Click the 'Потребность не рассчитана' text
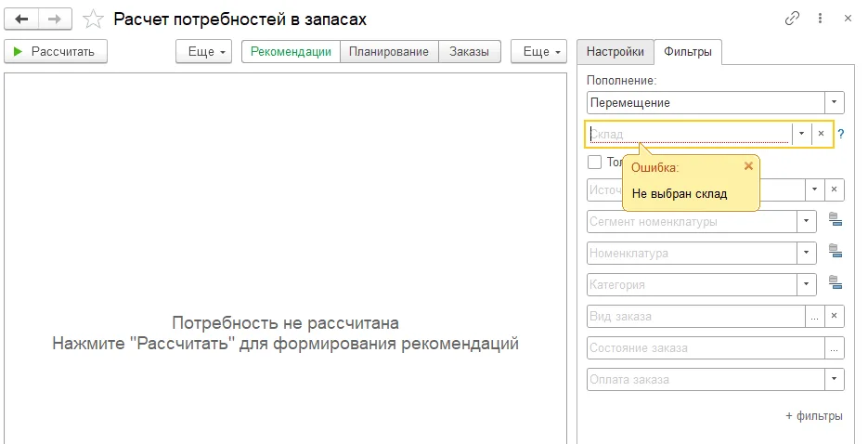 pyautogui.click(x=285, y=322)
